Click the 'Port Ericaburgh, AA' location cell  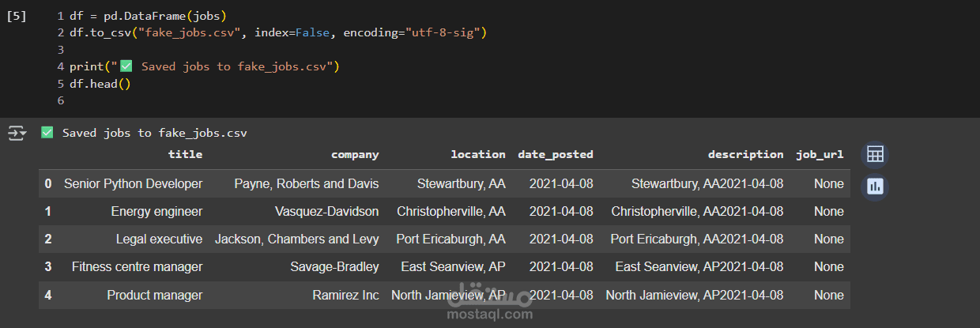pos(451,239)
